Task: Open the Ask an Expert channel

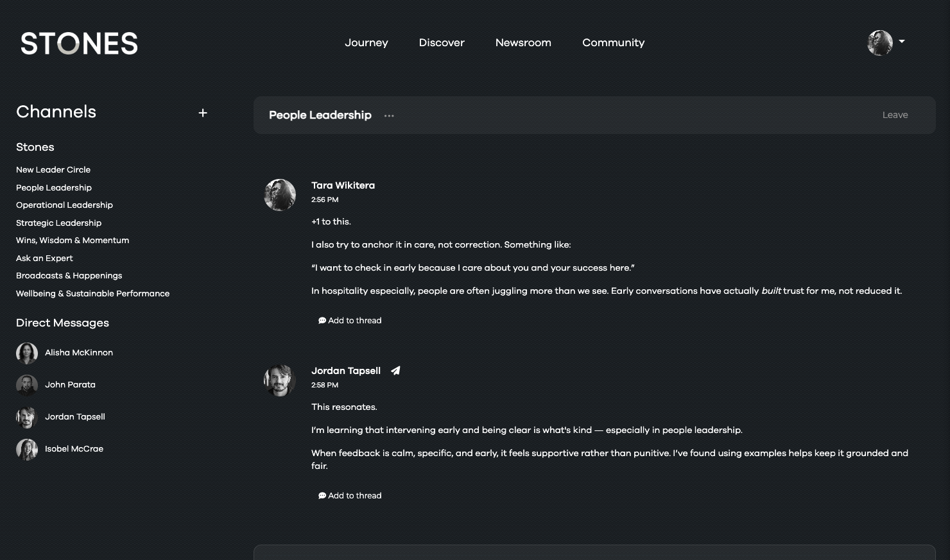Action: click(44, 258)
